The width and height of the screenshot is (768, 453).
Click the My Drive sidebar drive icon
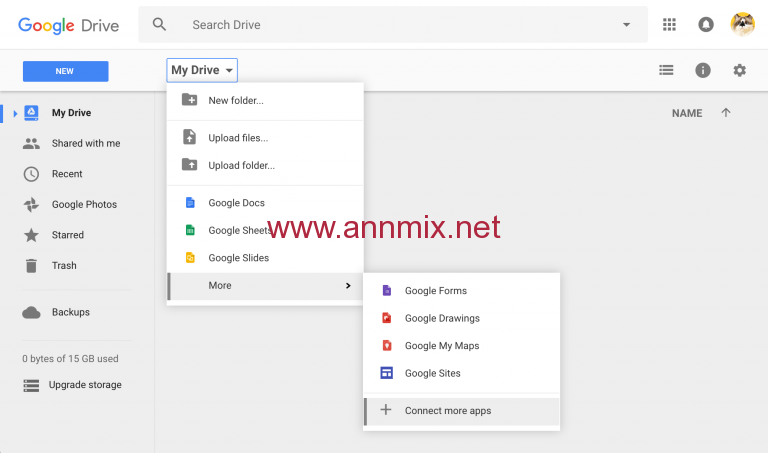point(31,113)
